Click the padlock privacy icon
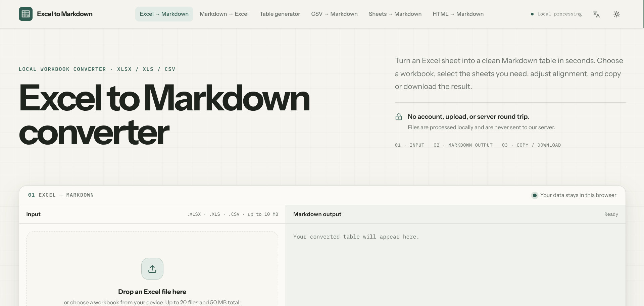 (x=399, y=117)
